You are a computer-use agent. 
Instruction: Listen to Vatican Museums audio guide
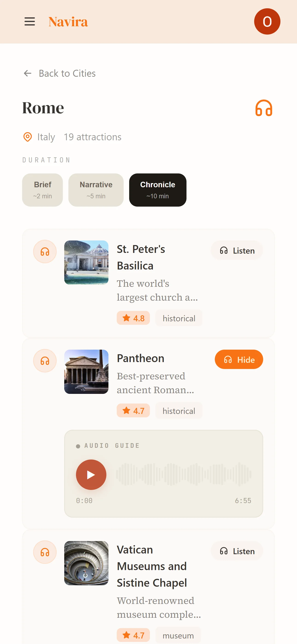click(x=236, y=551)
